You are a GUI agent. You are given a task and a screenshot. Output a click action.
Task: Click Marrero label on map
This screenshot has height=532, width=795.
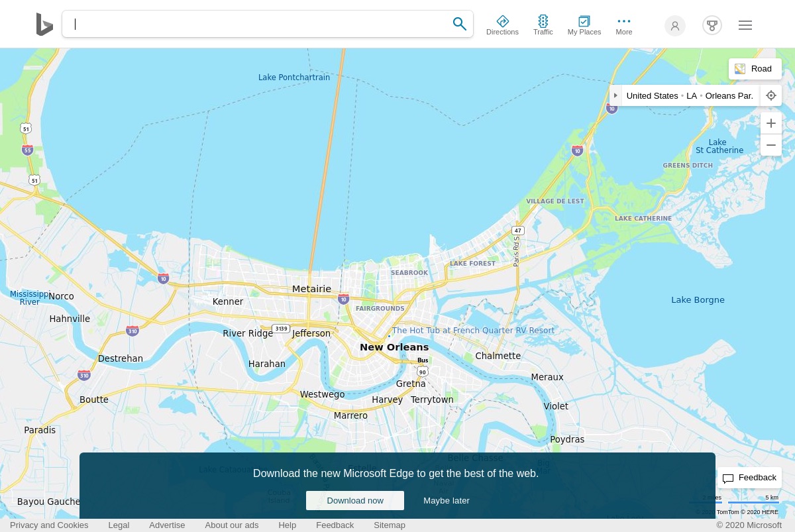(x=350, y=415)
